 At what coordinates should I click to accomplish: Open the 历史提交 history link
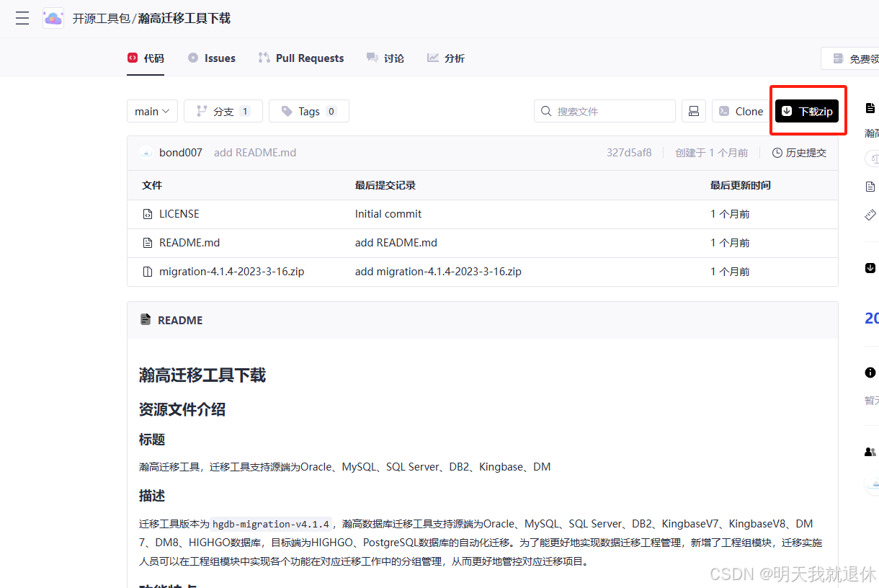[x=799, y=153]
